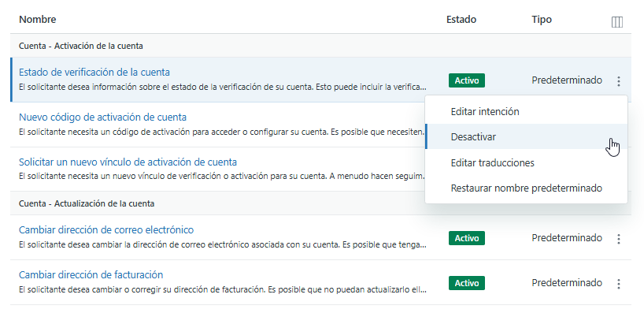Open options menu for Cambiar dirección de correo electrónico
This screenshot has height=313, width=644.
tap(619, 239)
